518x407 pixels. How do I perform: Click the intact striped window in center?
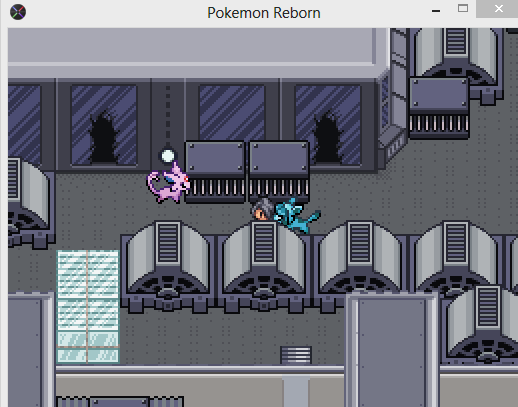pos(232,113)
